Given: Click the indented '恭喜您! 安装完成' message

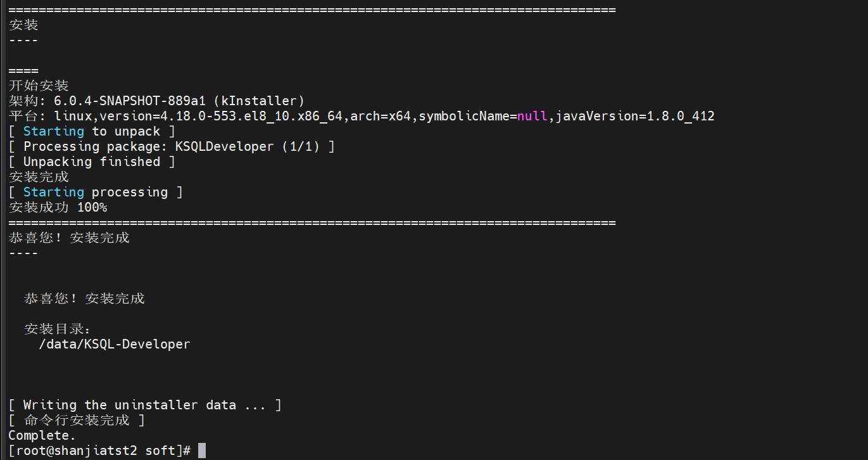Looking at the screenshot, I should (x=84, y=298).
